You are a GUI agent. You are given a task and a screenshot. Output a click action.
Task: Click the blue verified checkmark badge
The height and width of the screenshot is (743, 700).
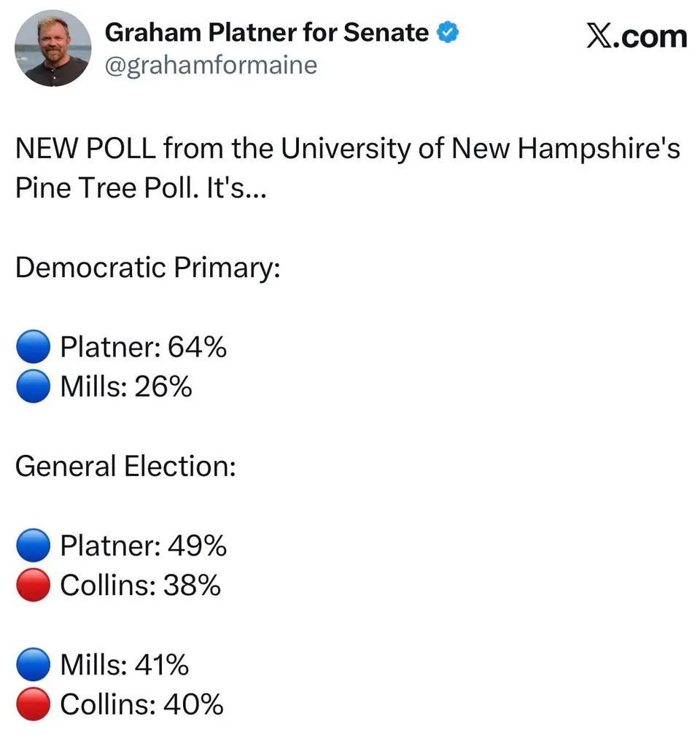[448, 33]
